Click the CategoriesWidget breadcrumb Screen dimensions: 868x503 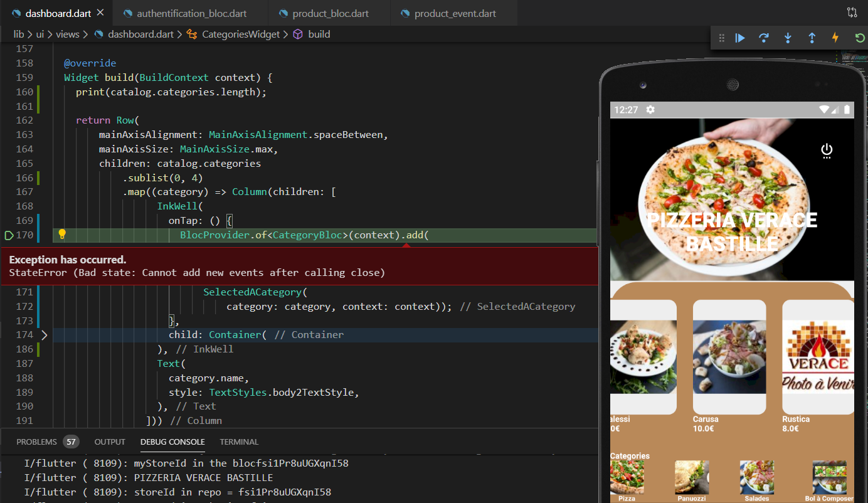pyautogui.click(x=241, y=34)
